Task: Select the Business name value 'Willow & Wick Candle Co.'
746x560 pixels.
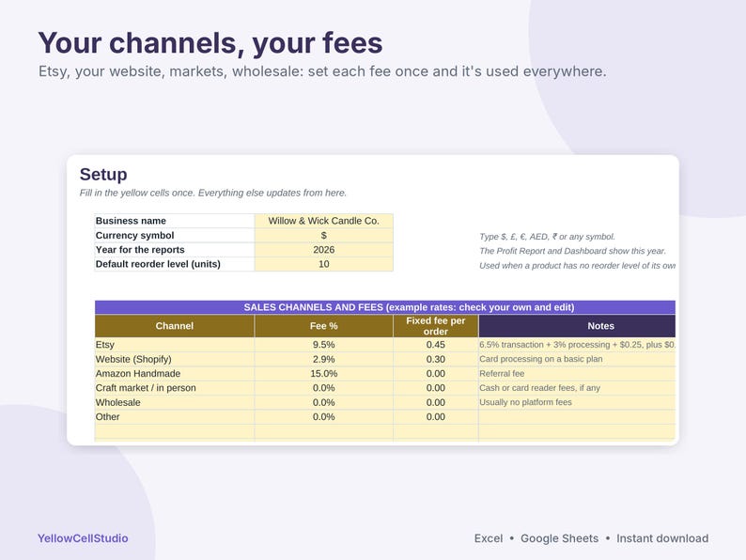Action: point(323,221)
